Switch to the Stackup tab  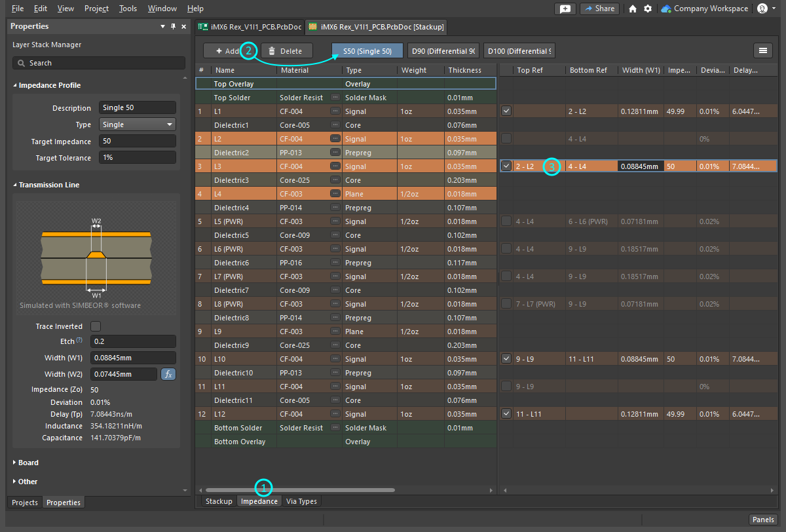tap(219, 501)
